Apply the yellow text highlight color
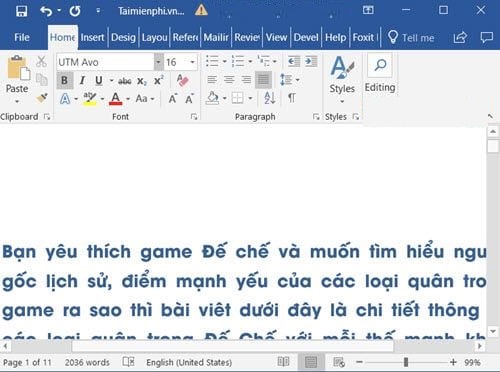The image size is (500, 372). point(90,99)
